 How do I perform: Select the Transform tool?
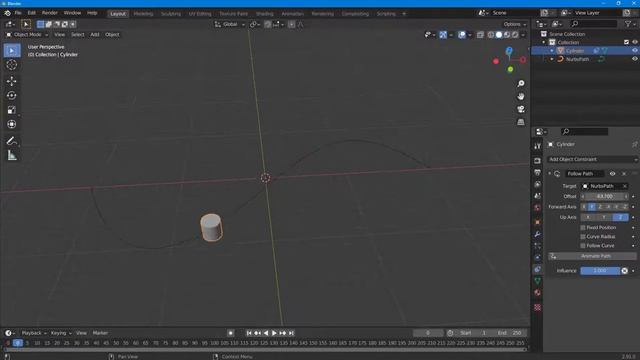[12, 124]
